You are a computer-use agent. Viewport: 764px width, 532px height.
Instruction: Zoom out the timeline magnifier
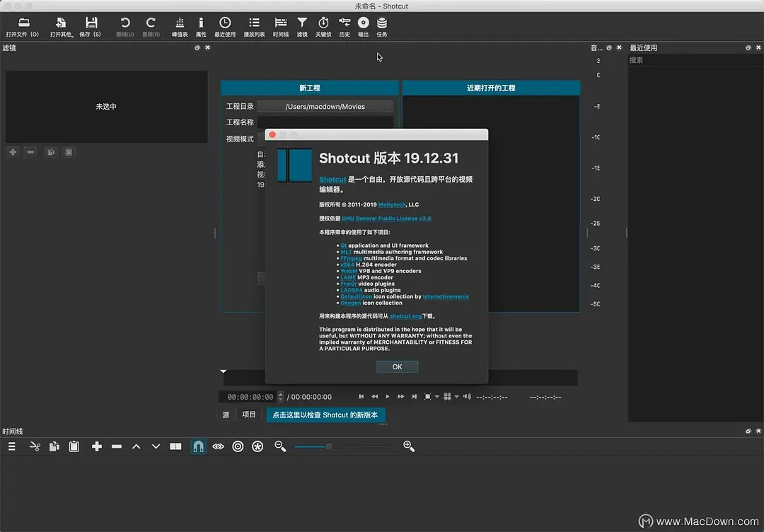[280, 446]
